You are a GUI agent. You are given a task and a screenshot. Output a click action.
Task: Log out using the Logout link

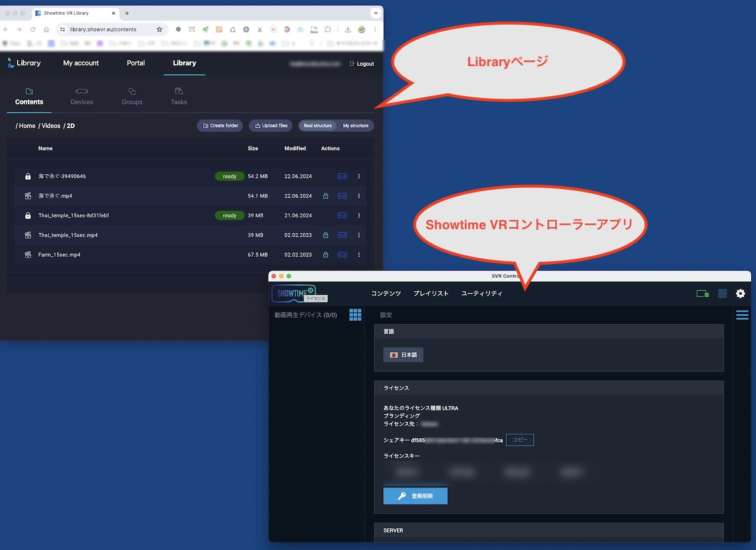(x=361, y=64)
